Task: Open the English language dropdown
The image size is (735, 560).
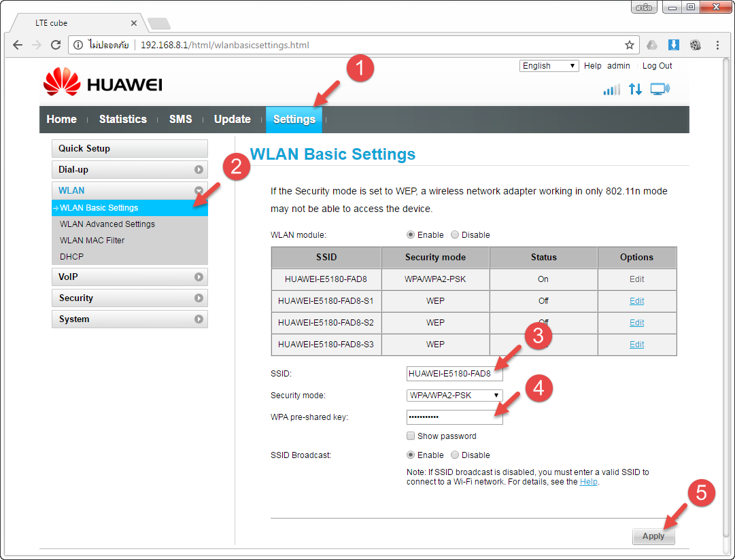Action: pyautogui.click(x=549, y=66)
